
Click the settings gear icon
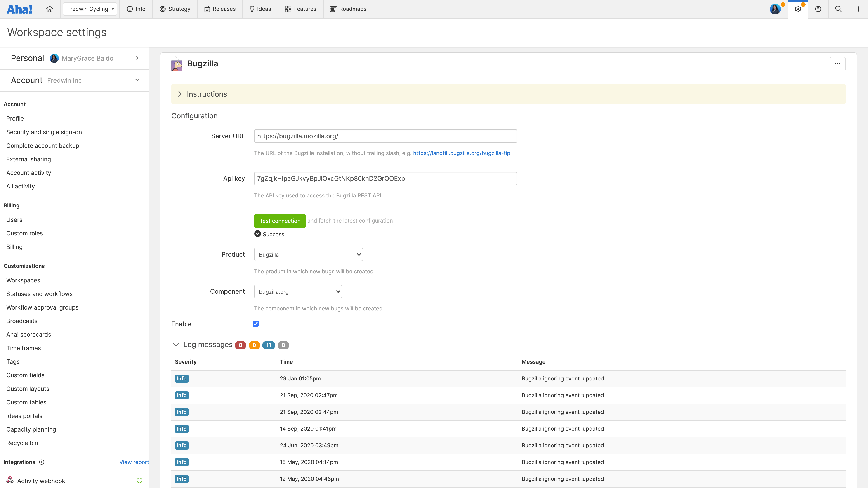798,9
